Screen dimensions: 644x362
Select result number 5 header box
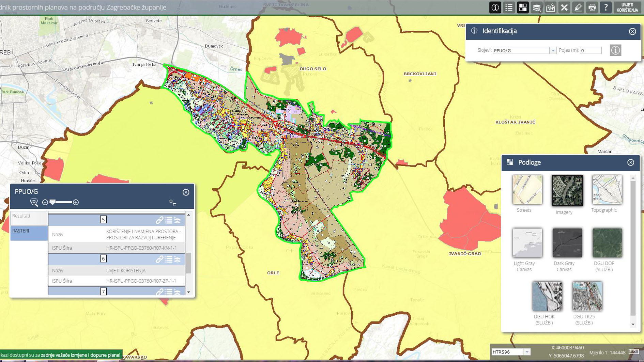pos(103,220)
